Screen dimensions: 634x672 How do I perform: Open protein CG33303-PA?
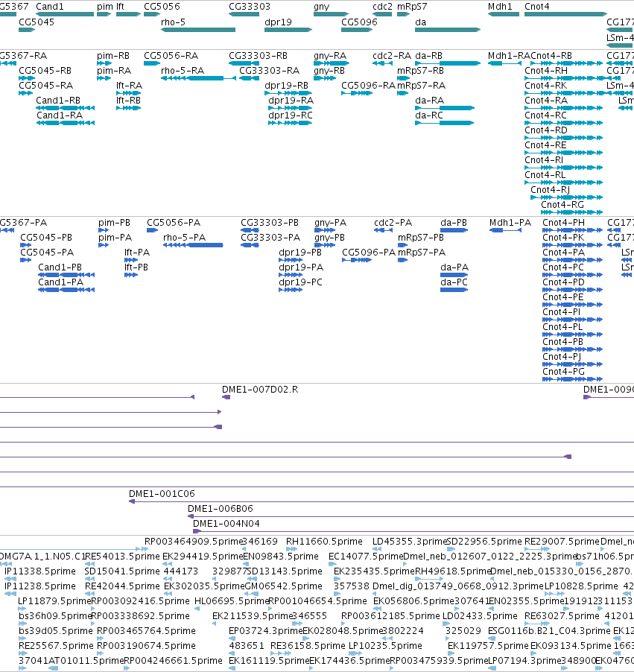[x=270, y=238]
